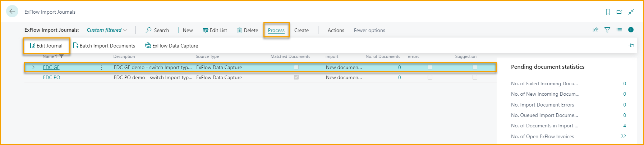Expand the Custom filtered view dropdown

(107, 30)
